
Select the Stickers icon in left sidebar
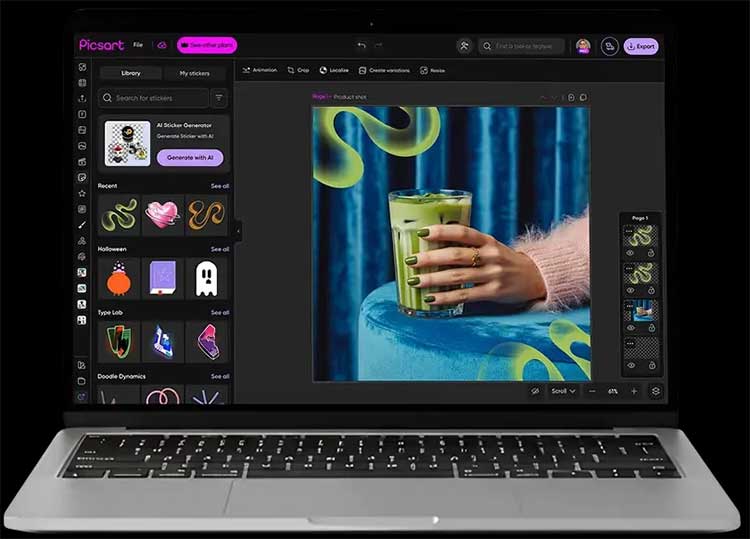(82, 177)
